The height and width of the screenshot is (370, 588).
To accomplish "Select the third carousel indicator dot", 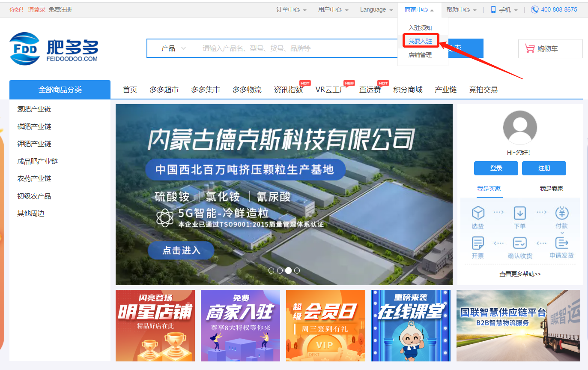I will pyautogui.click(x=288, y=271).
